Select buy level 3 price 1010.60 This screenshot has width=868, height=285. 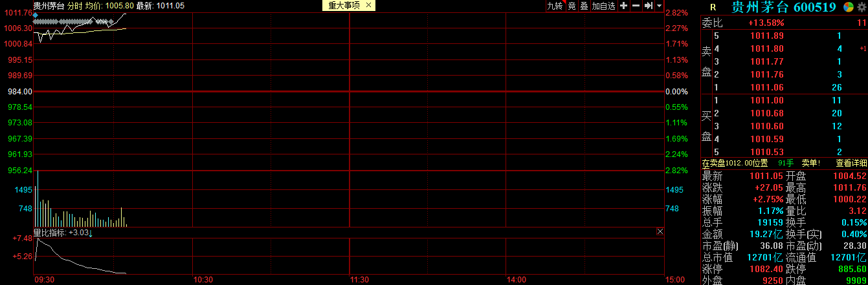click(767, 126)
